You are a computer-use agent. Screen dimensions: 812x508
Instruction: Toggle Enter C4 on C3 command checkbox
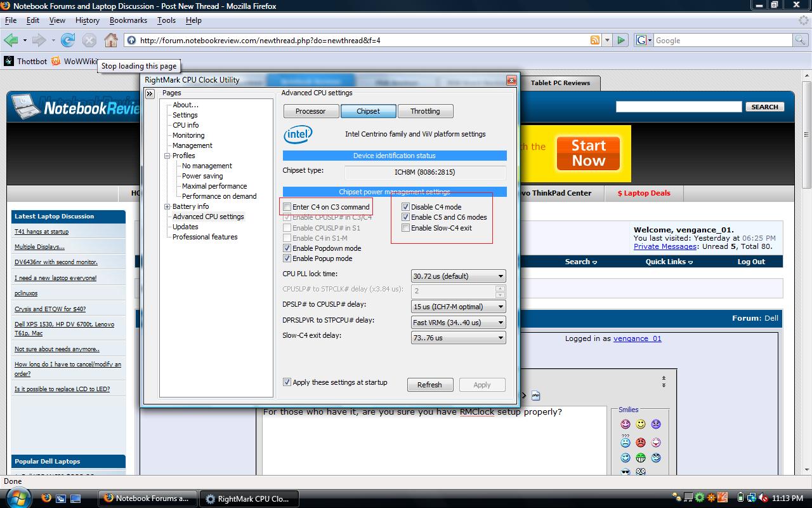click(287, 207)
